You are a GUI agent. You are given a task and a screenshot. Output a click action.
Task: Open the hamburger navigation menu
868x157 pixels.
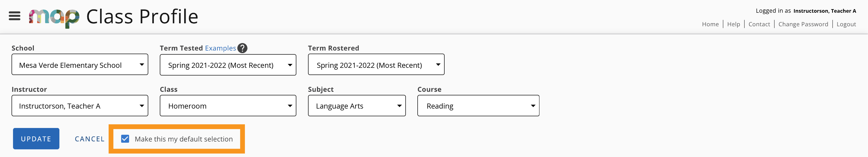[x=14, y=16]
